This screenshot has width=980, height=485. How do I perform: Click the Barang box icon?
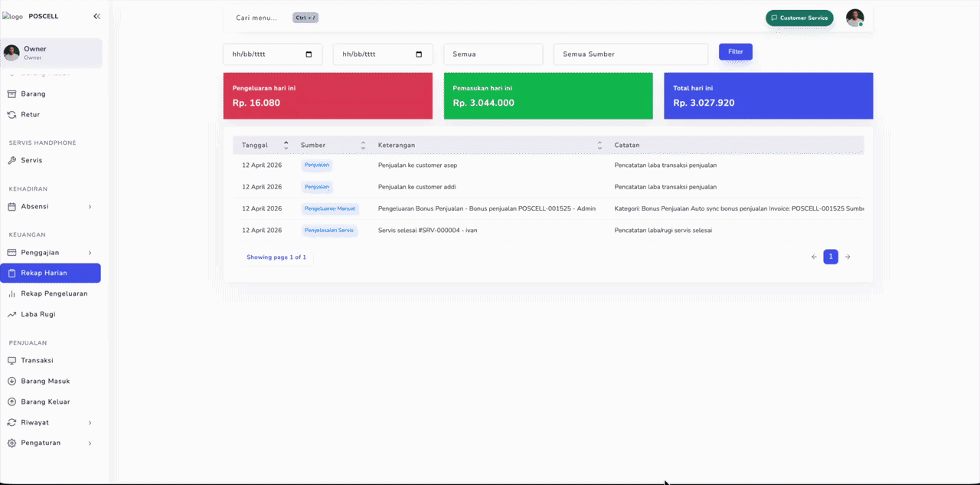11,94
